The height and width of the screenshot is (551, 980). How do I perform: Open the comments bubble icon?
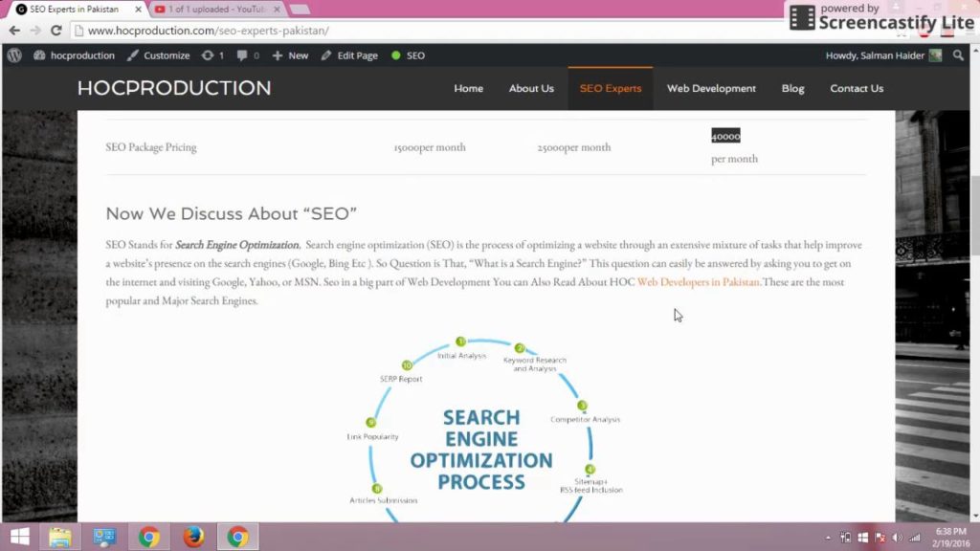point(248,55)
